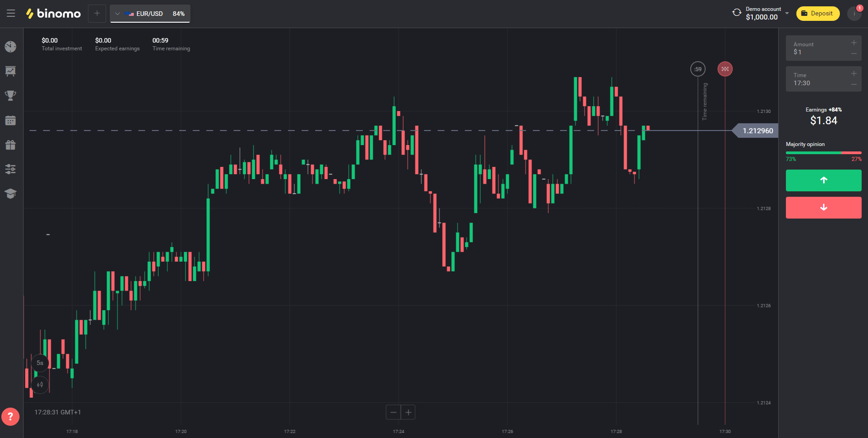Click the :59 time remaining marker
The image size is (868, 438).
click(698, 69)
